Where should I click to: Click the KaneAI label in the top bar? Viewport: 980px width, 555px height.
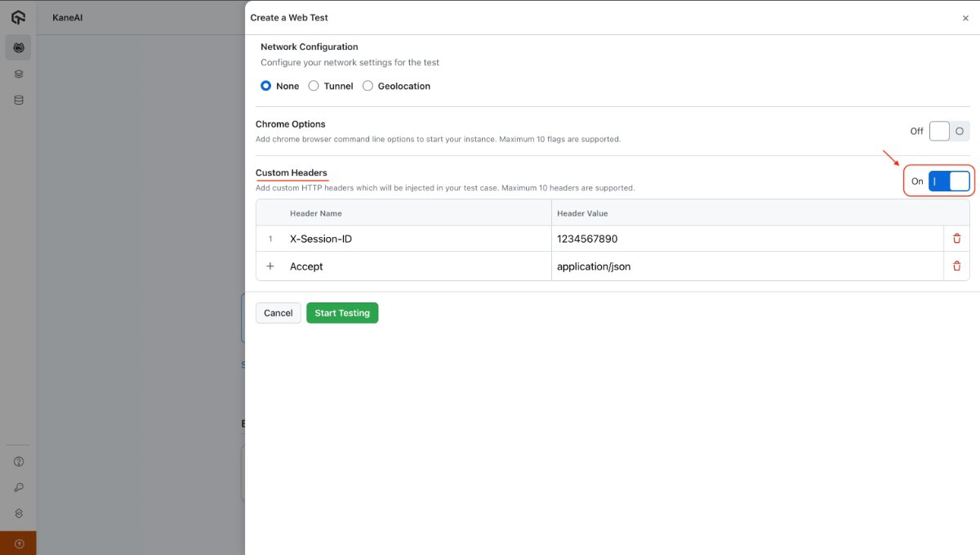click(x=66, y=16)
